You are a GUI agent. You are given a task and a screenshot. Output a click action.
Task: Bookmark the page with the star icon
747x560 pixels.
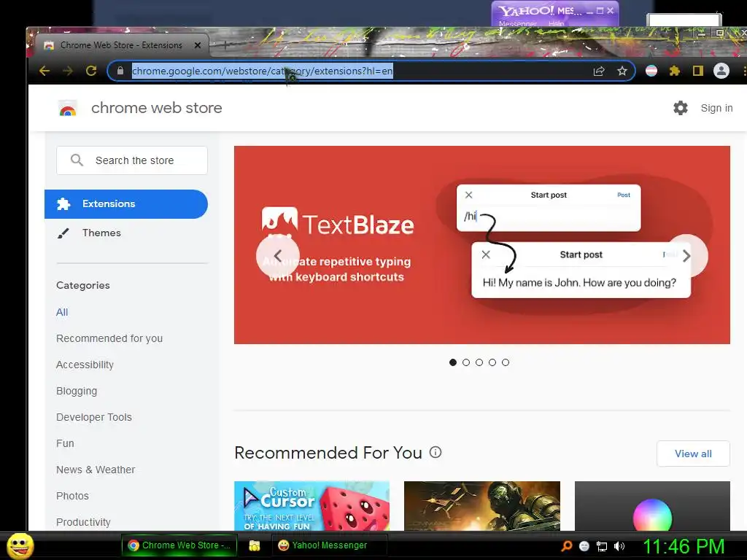622,71
